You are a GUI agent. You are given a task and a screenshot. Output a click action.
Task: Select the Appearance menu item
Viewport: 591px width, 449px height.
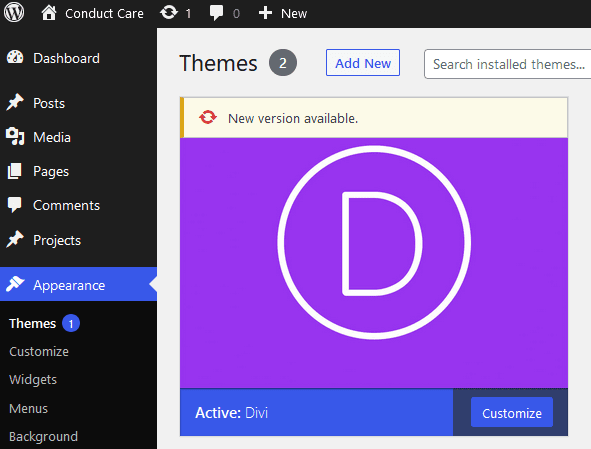click(69, 286)
